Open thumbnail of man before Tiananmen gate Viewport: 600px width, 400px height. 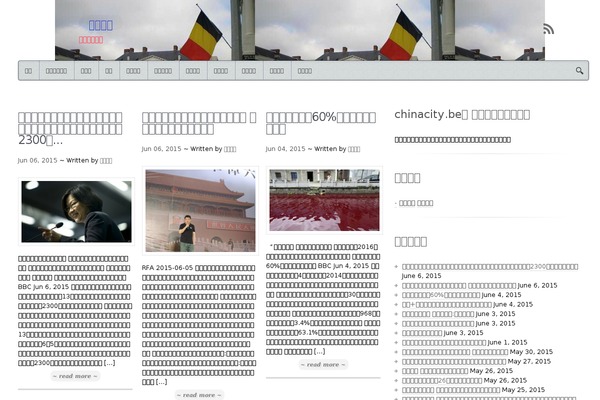(x=200, y=211)
